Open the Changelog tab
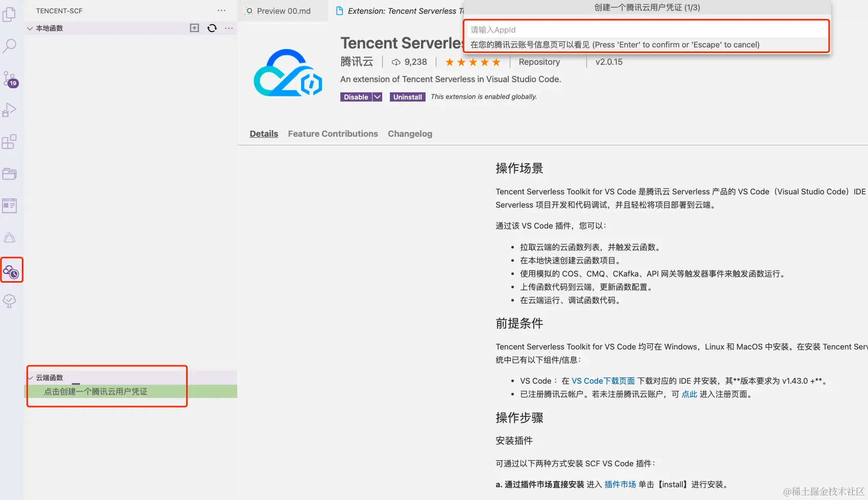The width and height of the screenshot is (868, 500). click(410, 134)
